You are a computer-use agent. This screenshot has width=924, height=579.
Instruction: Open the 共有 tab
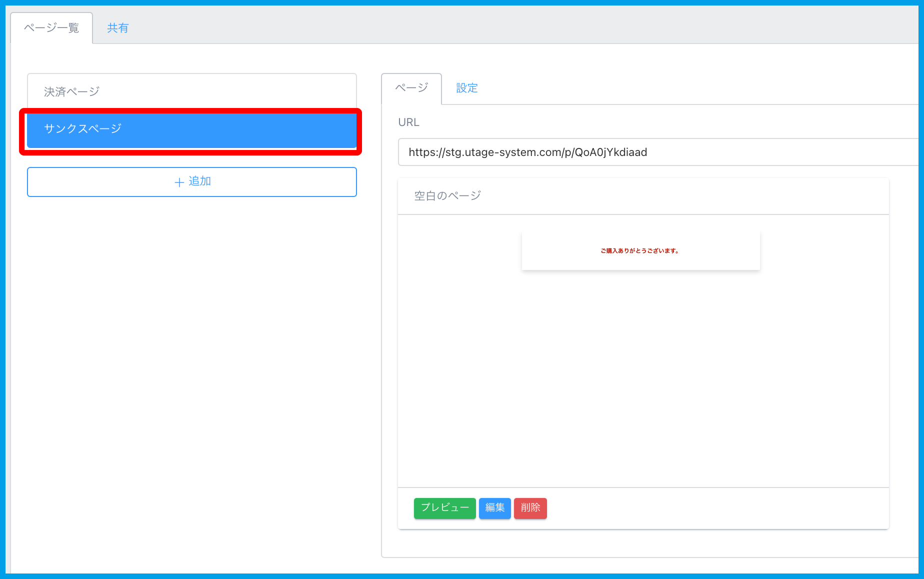click(x=117, y=28)
